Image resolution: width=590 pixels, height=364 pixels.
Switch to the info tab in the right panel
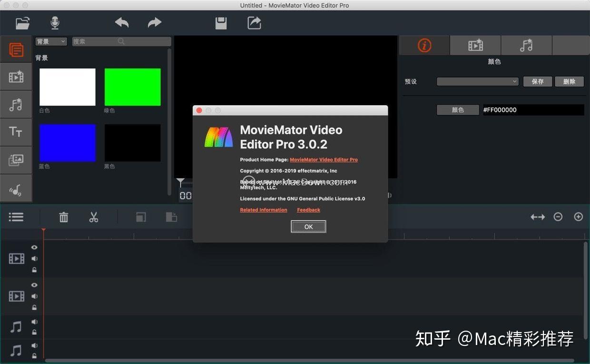click(424, 45)
